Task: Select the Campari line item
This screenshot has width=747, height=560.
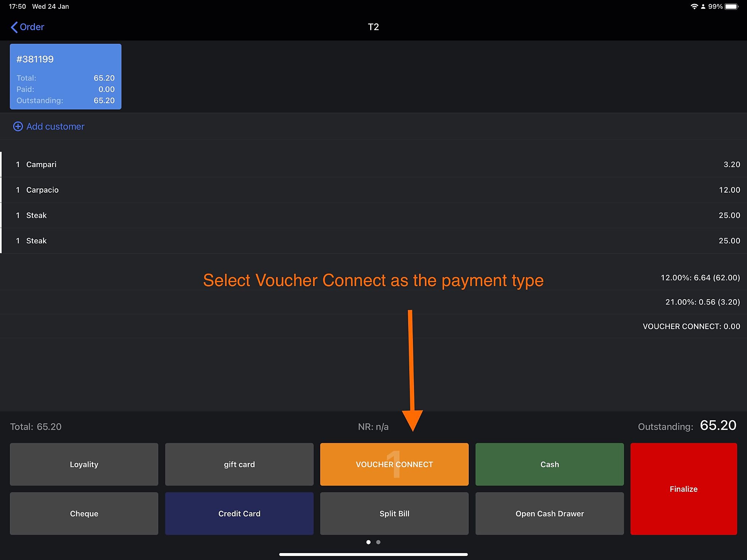Action: pyautogui.click(x=41, y=165)
